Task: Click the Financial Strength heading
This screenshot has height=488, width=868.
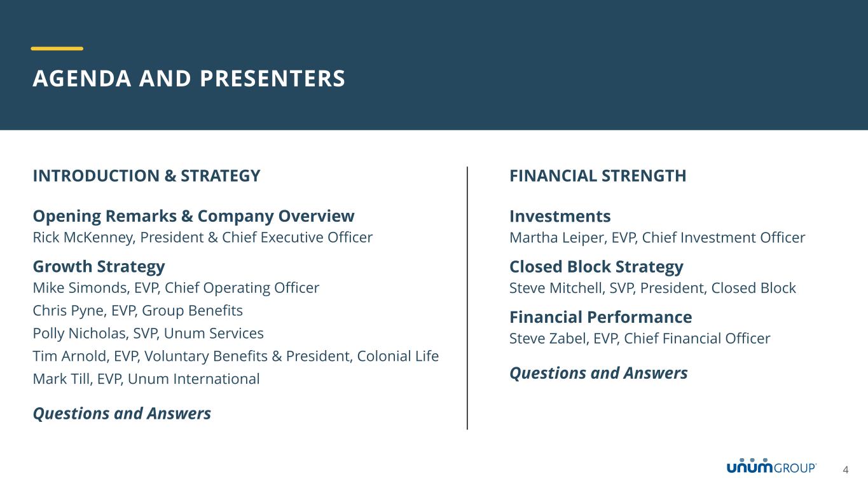Action: [598, 176]
